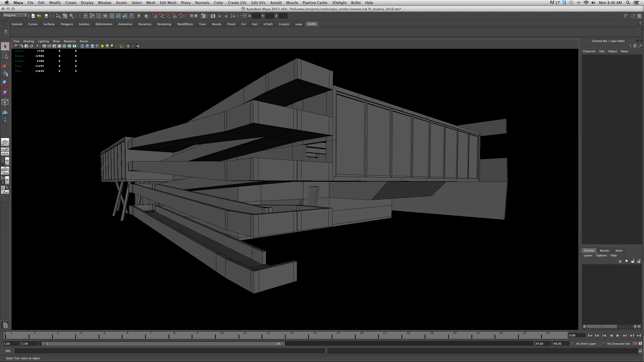Expand the more layouts arrow in toolbox
This screenshot has width=644, height=362.
click(5, 199)
